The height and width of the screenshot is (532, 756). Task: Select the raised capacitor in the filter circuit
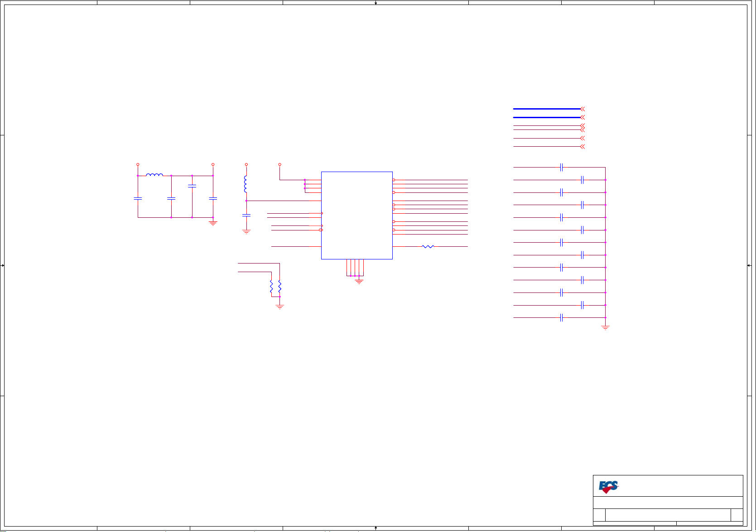pos(192,186)
